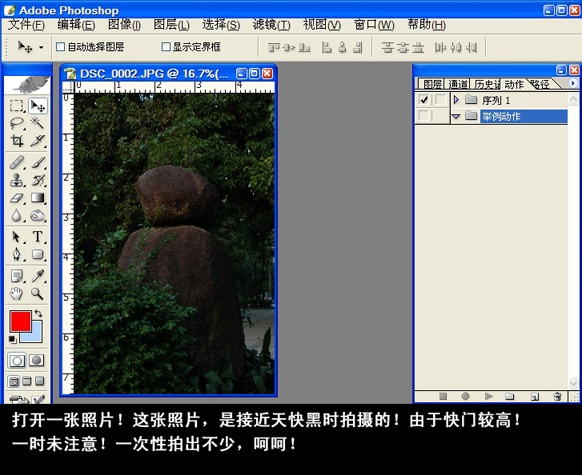
Task: Delete action via trash icon
Action: pos(557,396)
